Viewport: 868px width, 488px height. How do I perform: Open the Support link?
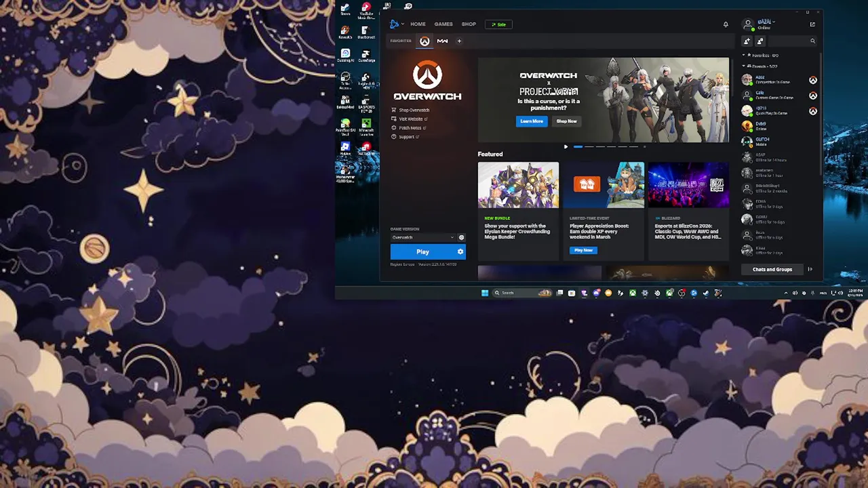[406, 137]
